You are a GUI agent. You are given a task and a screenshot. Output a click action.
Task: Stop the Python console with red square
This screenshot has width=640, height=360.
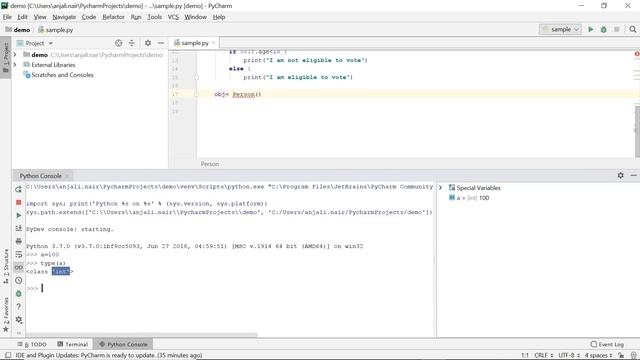(x=18, y=202)
